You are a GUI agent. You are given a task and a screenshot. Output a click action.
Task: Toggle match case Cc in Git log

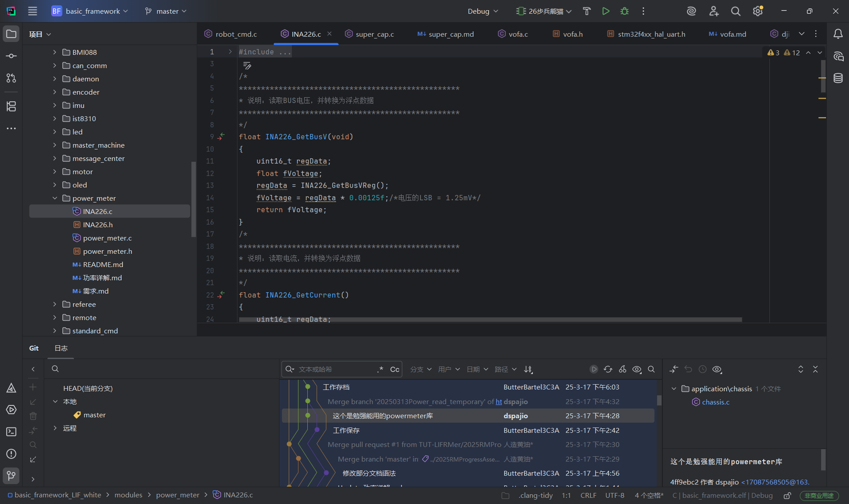point(395,370)
